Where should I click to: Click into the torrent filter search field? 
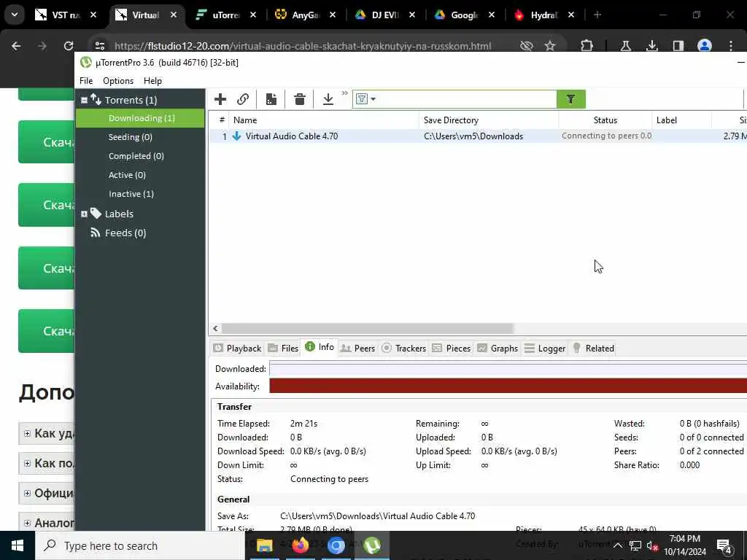click(467, 99)
